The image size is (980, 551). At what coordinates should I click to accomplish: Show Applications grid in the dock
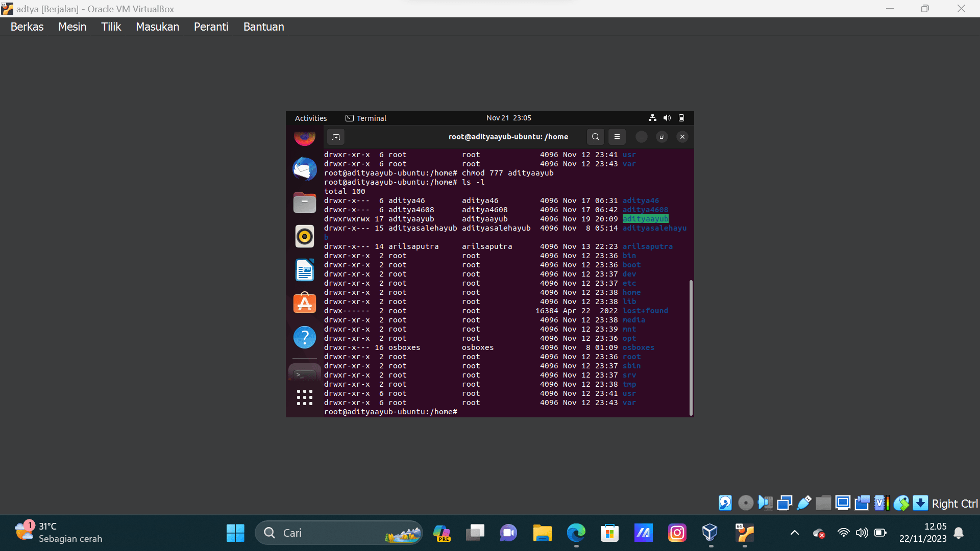pos(305,397)
